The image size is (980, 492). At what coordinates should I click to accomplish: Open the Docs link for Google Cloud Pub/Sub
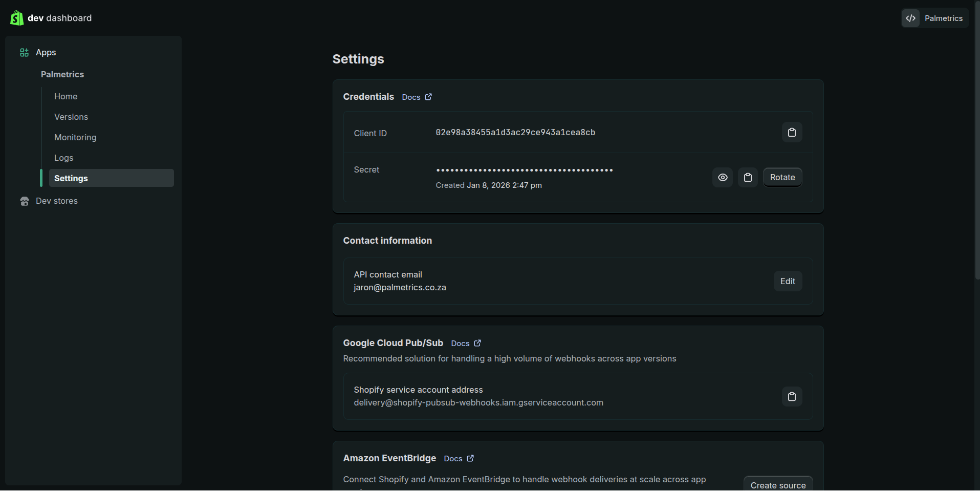460,343
